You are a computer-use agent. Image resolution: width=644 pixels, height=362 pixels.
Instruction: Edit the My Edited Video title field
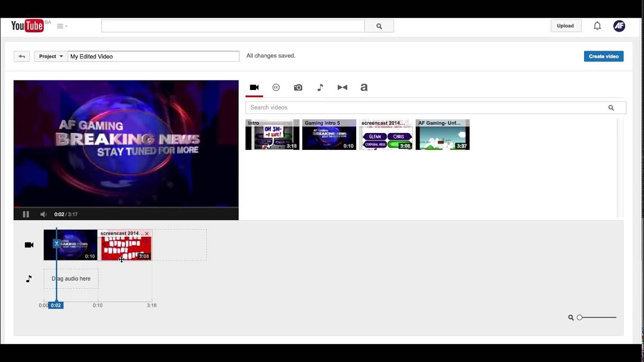[x=153, y=56]
